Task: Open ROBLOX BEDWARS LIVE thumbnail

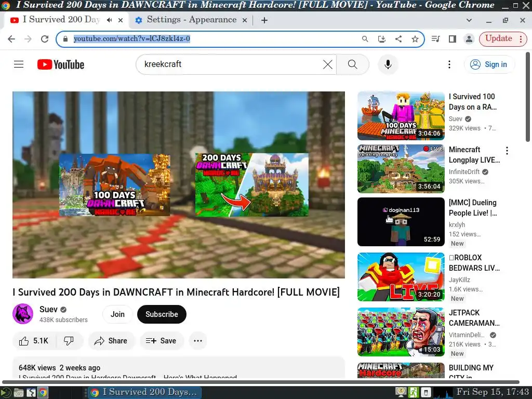Action: [x=401, y=277]
